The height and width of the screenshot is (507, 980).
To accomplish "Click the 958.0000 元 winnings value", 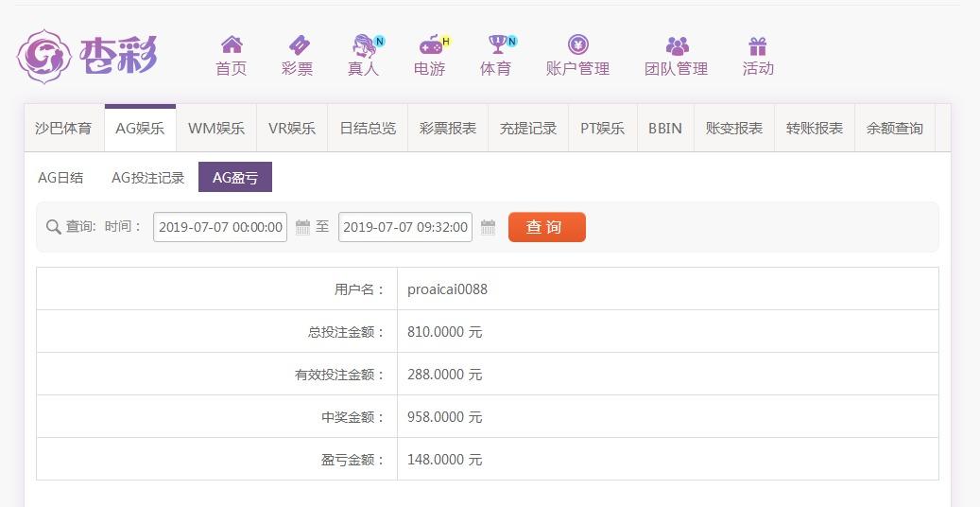I will 444,417.
